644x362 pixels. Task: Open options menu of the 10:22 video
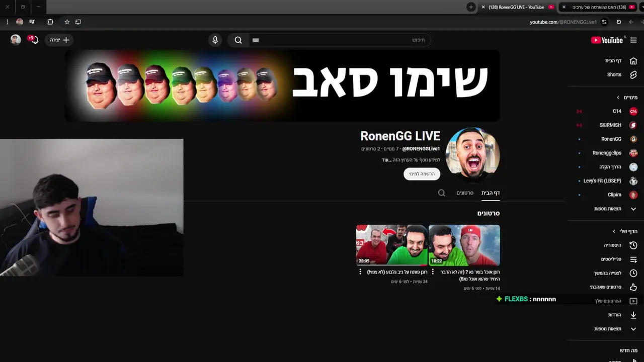(x=433, y=272)
